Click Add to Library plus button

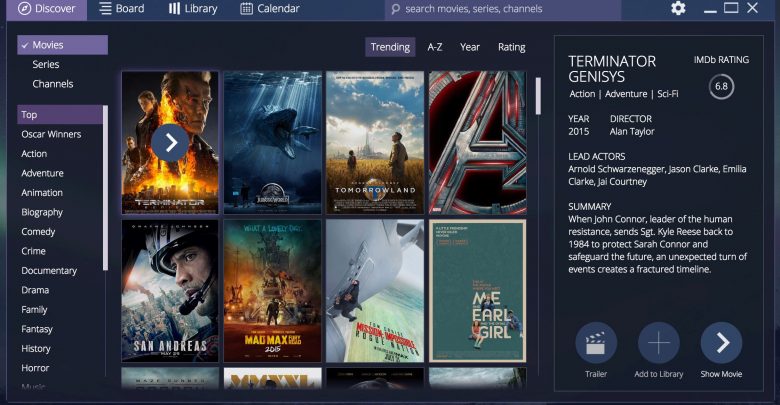tap(659, 343)
